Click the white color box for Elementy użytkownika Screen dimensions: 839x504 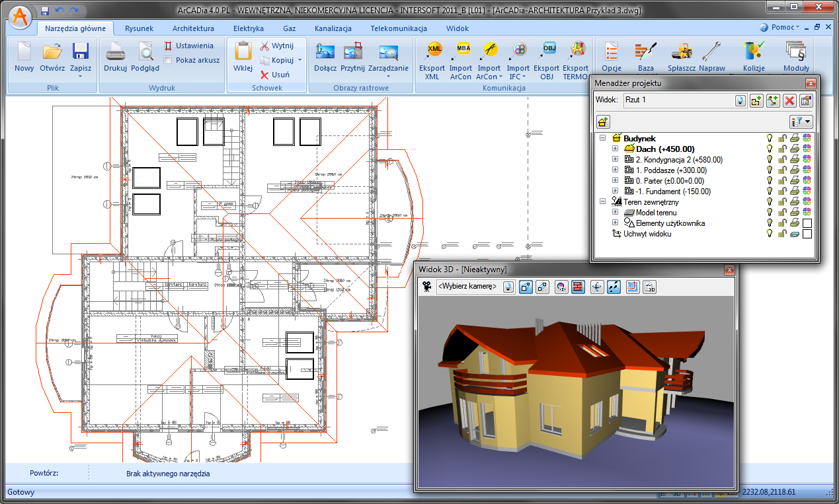pyautogui.click(x=807, y=223)
